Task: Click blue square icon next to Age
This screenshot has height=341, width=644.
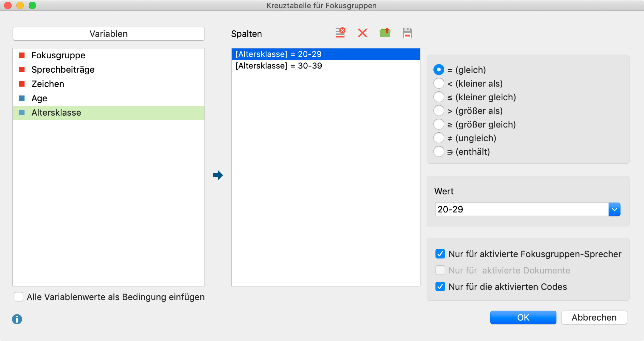Action: click(22, 98)
